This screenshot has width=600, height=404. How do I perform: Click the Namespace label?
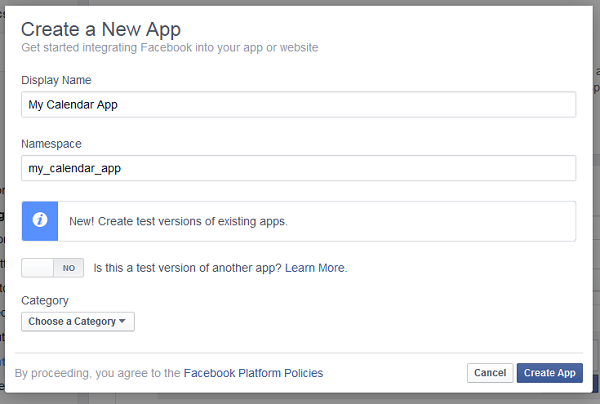click(52, 144)
